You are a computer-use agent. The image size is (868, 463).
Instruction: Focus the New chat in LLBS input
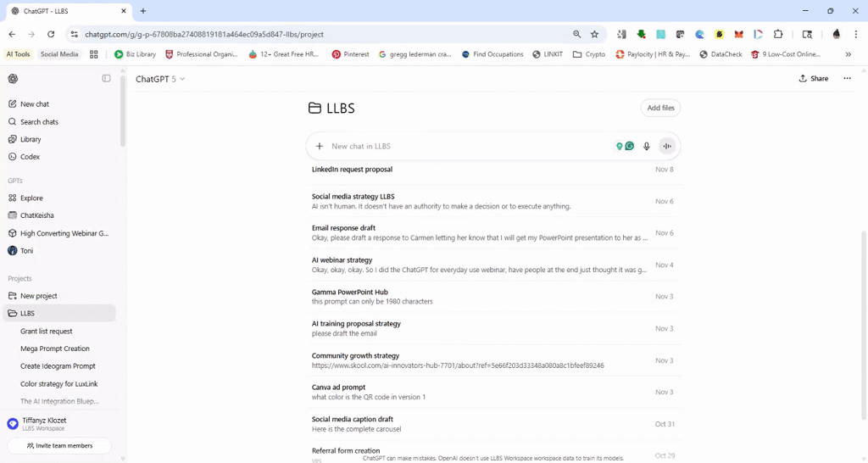click(470, 146)
